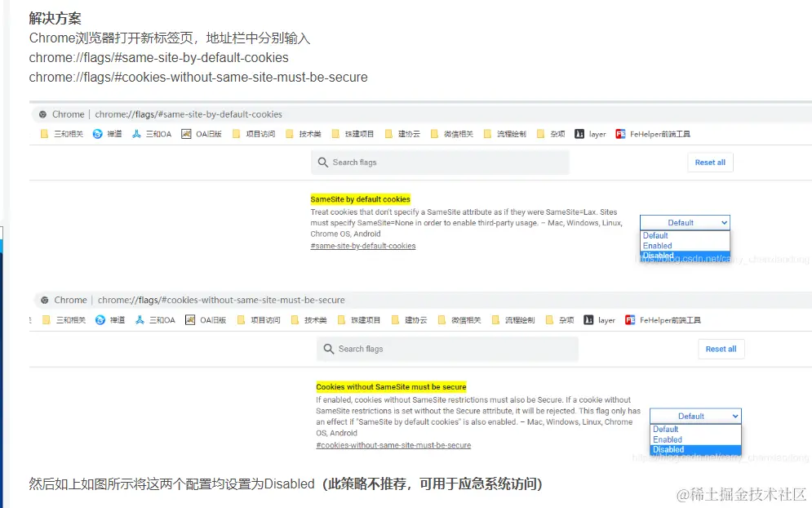Click article text line chrome://flags/#same-site-by-default-cookies
The image size is (812, 508).
[x=158, y=57]
